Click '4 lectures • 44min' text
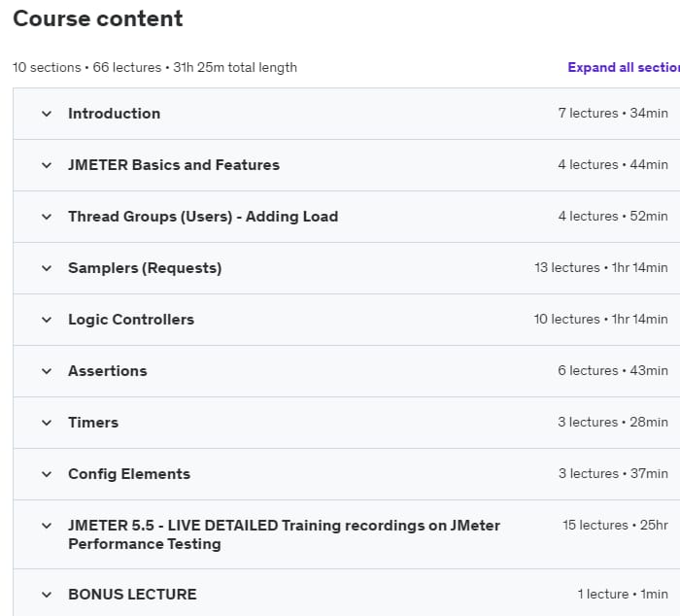Screen dimensions: 680x616 tap(613, 165)
